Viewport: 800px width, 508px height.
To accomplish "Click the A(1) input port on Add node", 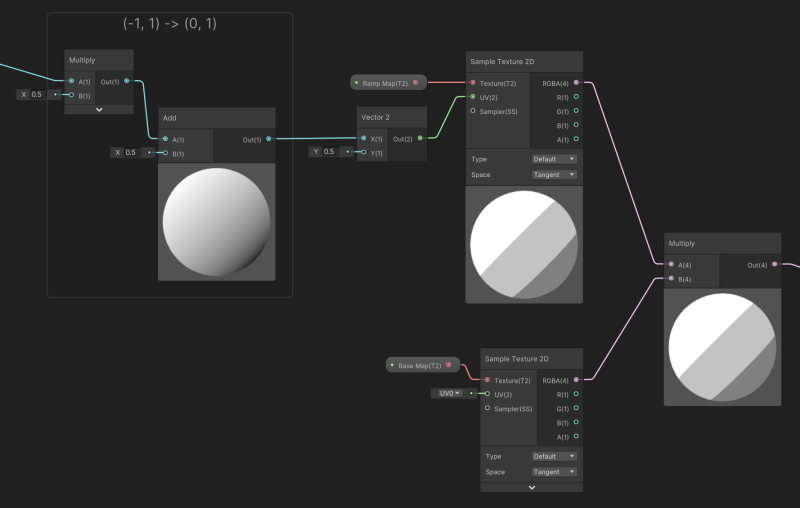I will pyautogui.click(x=165, y=139).
